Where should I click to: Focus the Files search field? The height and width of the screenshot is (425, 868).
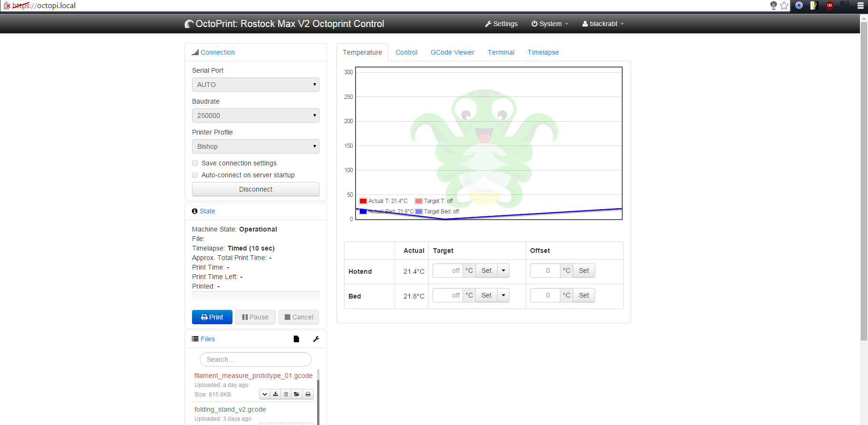click(x=255, y=359)
